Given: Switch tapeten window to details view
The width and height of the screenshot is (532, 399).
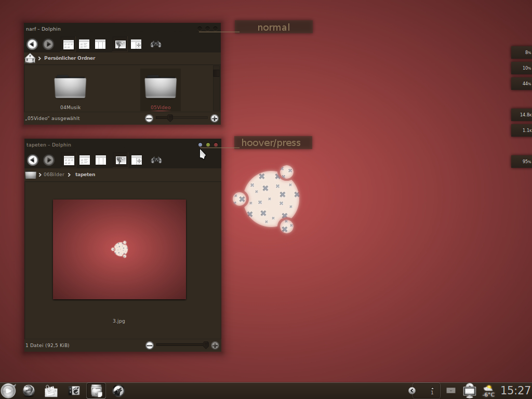Looking at the screenshot, I should point(85,160).
